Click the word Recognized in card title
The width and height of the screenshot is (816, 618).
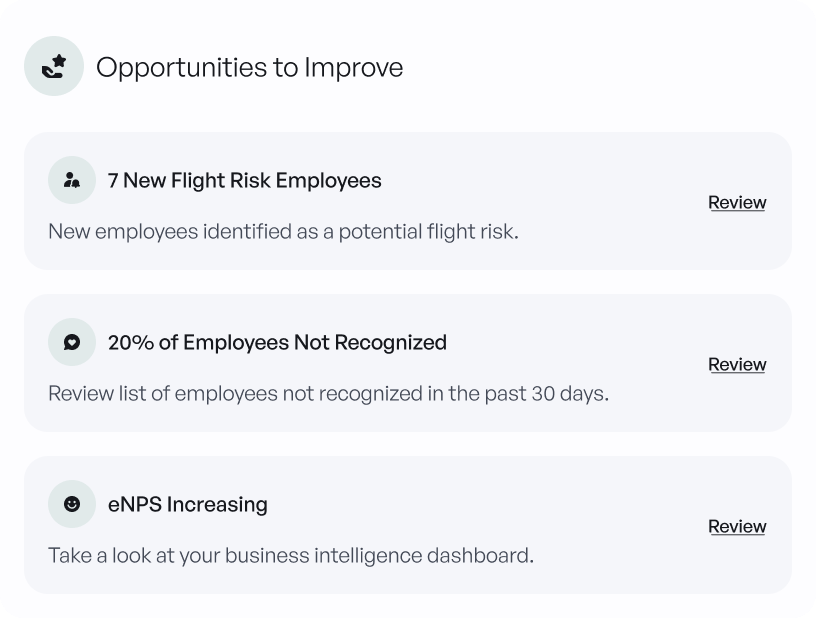390,342
